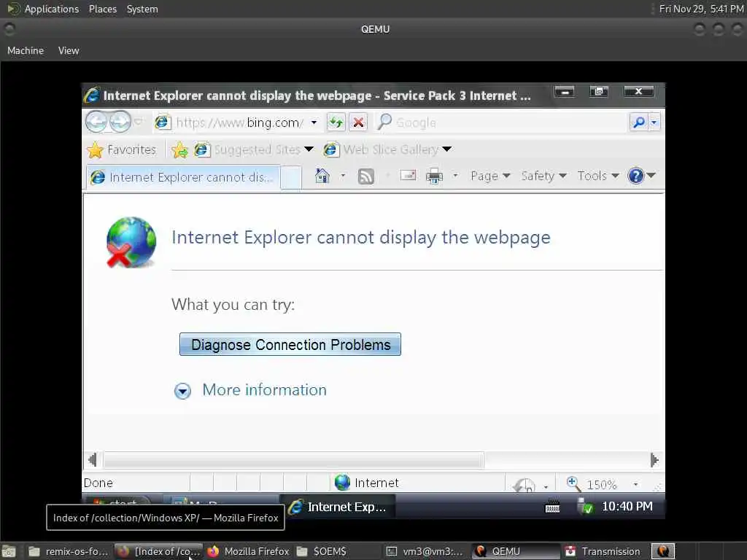
Task: Click the page icon beside the bing.com URL
Action: click(x=162, y=122)
